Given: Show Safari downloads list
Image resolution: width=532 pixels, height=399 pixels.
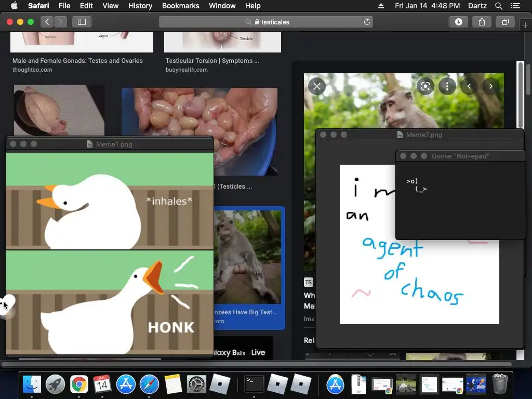Looking at the screenshot, I should [x=458, y=22].
